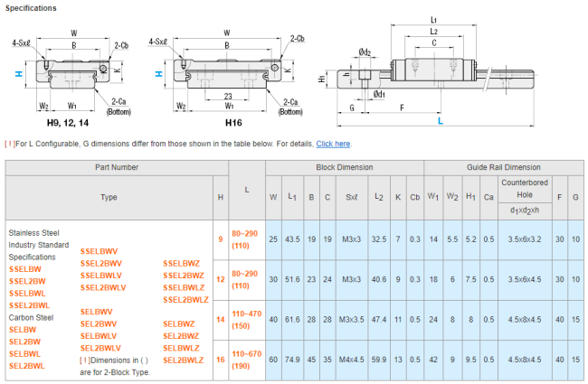Screen dimensions: 588x384
Task: Click the H value 9 cell
Action: click(x=221, y=239)
